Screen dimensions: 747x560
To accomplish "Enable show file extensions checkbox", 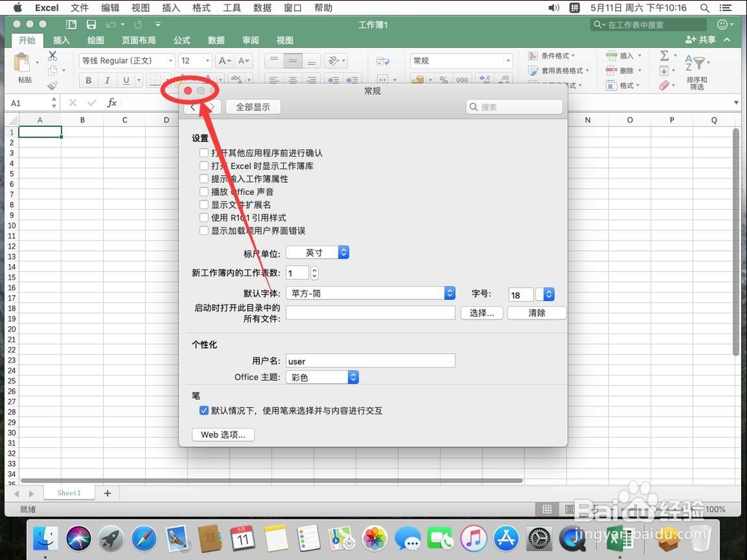I will (204, 205).
